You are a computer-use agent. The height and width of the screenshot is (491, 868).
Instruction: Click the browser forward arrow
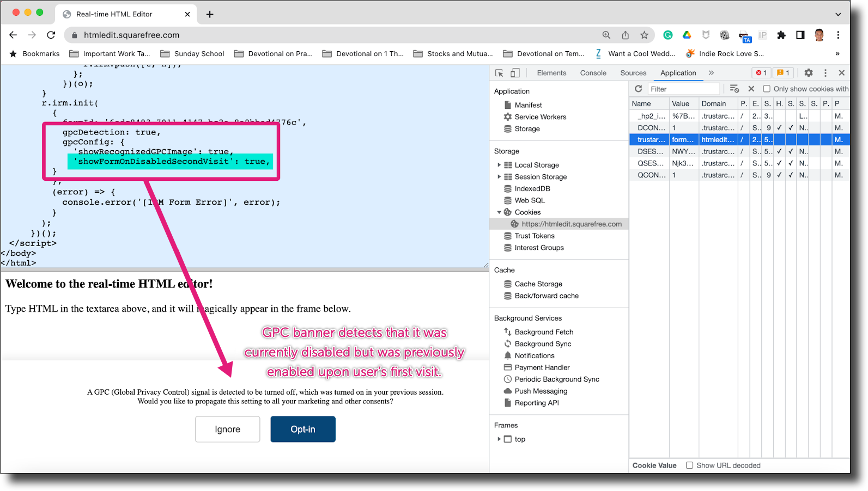click(32, 35)
